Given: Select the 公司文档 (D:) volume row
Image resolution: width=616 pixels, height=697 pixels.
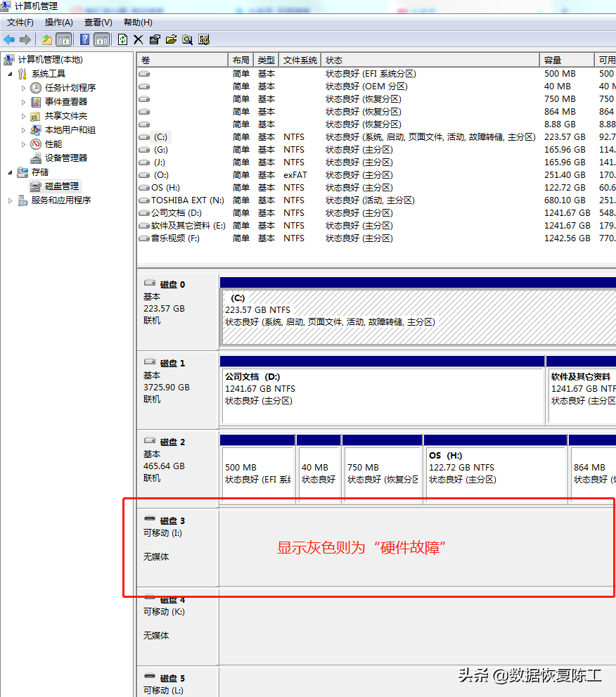Looking at the screenshot, I should (x=376, y=213).
